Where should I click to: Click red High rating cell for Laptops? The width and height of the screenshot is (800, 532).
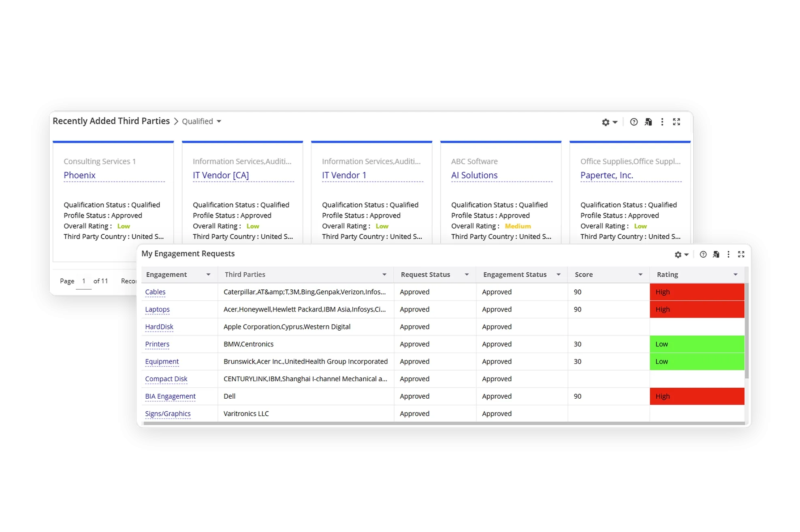click(697, 309)
